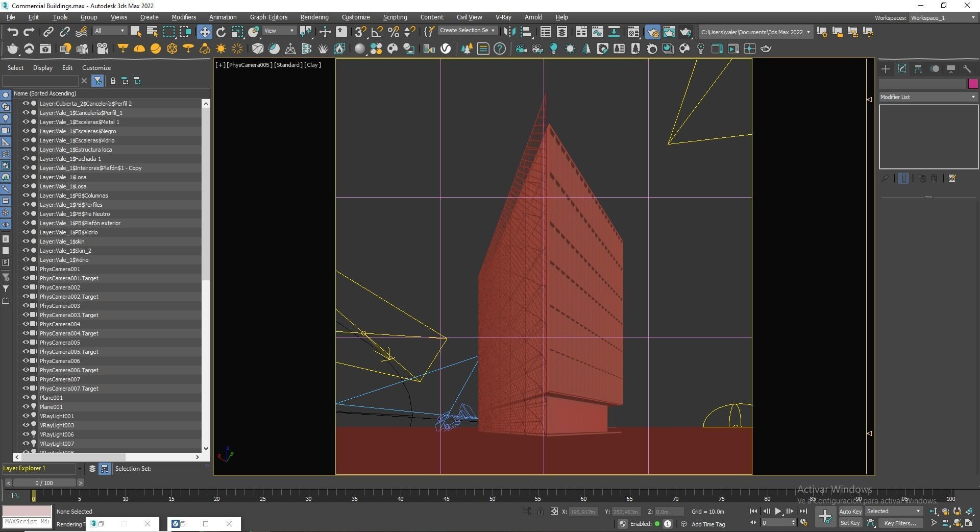Open the selection filter All dropdown
Viewport: 980px width, 532px height.
[x=110, y=31]
